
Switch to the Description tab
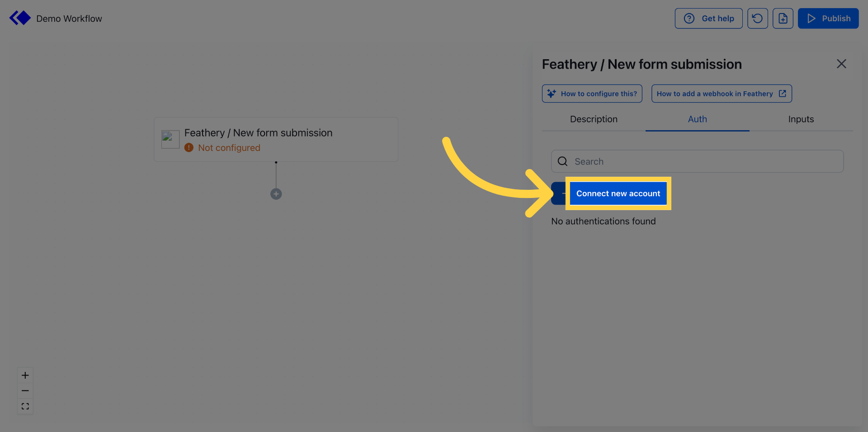click(593, 119)
